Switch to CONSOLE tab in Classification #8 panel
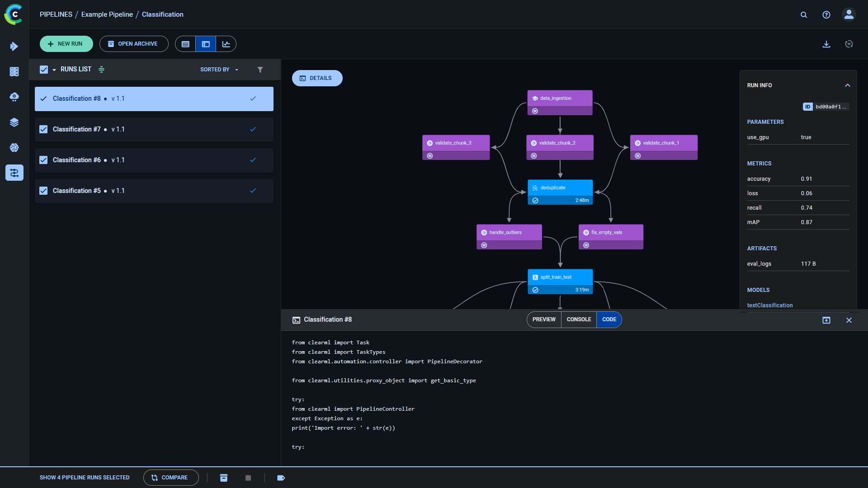 (578, 319)
